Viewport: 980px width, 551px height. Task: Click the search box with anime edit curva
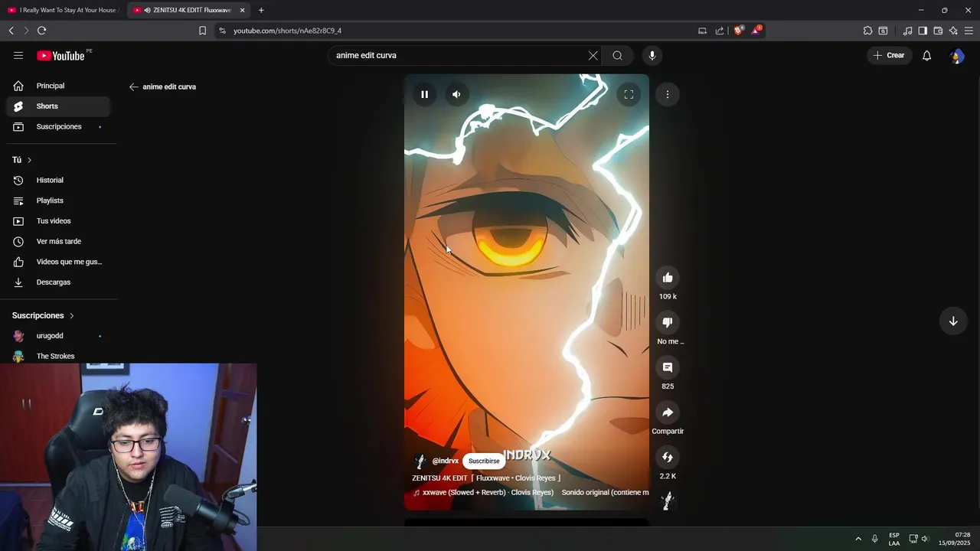tap(458, 55)
